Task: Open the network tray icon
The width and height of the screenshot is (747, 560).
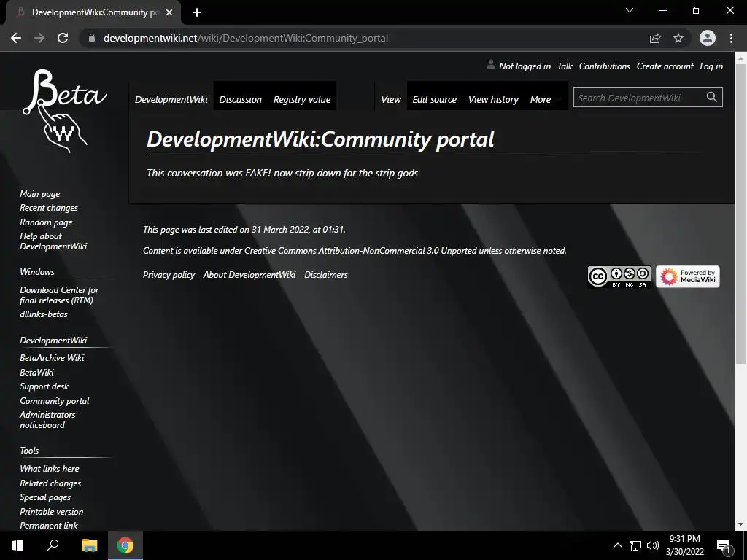Action: (635, 545)
